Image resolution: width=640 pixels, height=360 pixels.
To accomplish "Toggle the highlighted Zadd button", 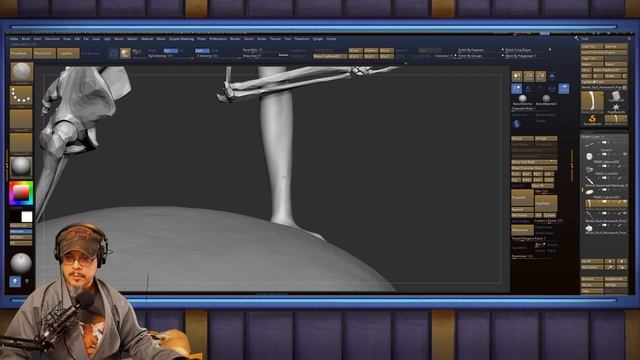I will [x=202, y=51].
